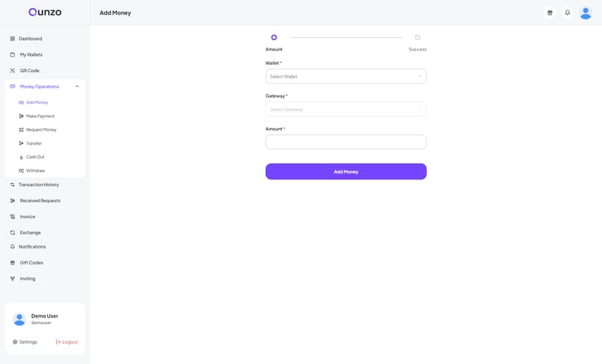Click the My Wallets sidebar icon

click(12, 54)
